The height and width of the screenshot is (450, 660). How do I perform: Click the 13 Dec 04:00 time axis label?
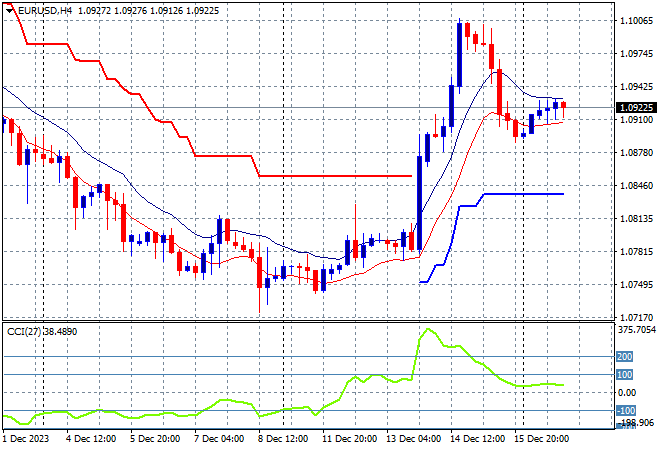point(413,439)
